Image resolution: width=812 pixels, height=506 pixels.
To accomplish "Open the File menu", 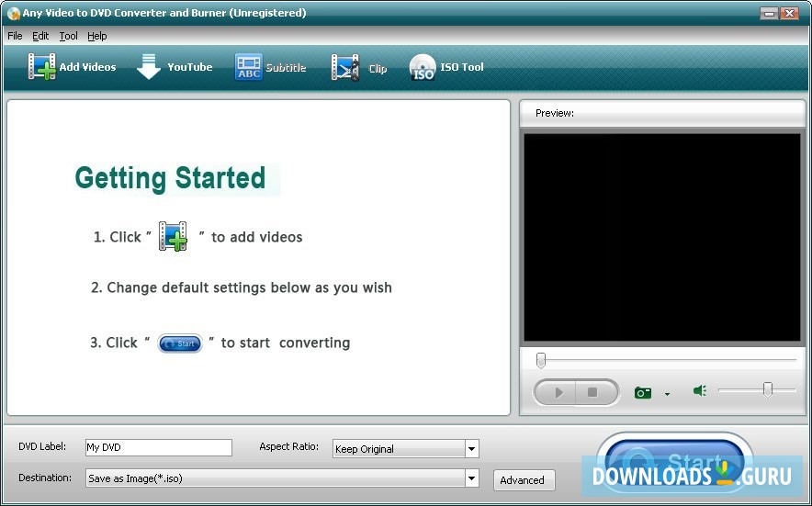I will (x=15, y=36).
